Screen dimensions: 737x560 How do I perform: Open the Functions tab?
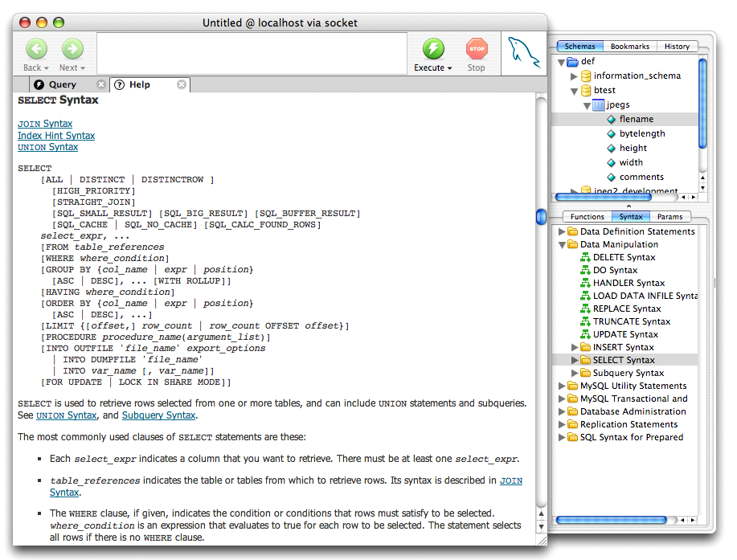(587, 217)
